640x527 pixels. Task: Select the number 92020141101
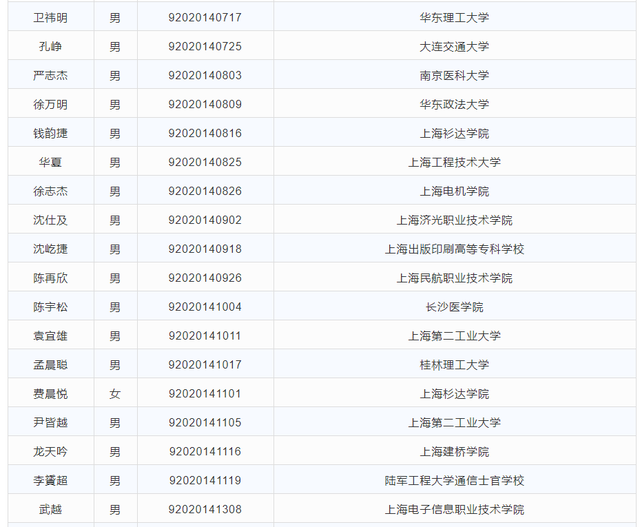point(205,394)
